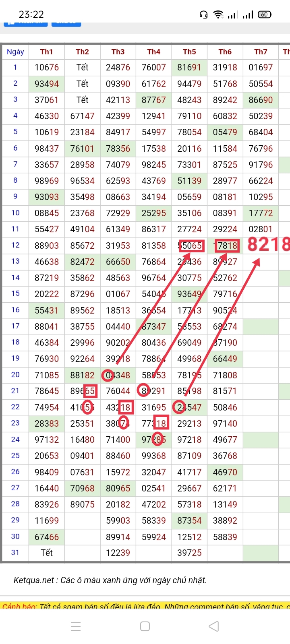Select the Th1 column header
This screenshot has width=290, height=644.
click(47, 52)
